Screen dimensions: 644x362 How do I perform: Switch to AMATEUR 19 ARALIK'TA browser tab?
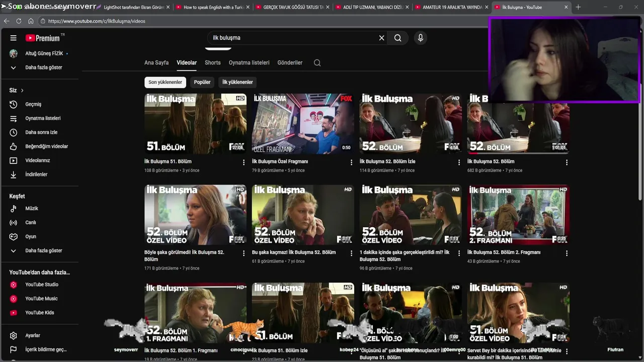pos(452,7)
